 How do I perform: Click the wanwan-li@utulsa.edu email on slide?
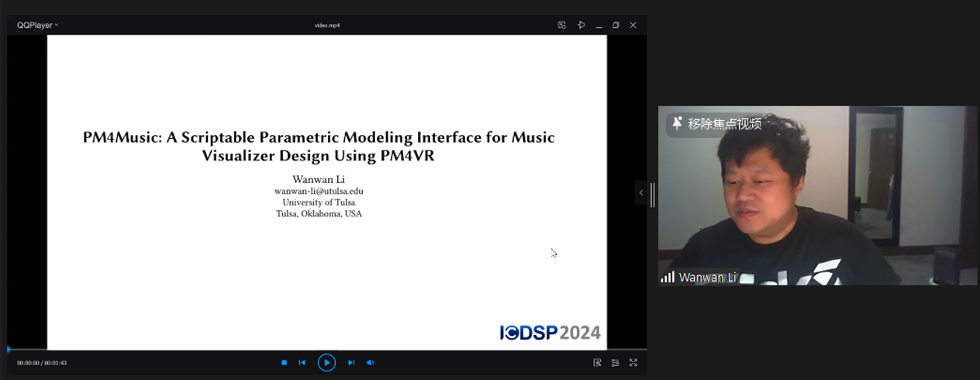pos(319,191)
